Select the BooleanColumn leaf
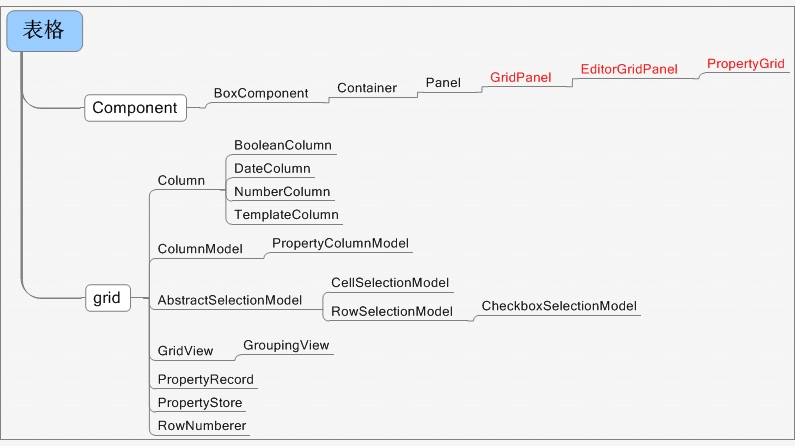The height and width of the screenshot is (446, 795). (x=283, y=146)
